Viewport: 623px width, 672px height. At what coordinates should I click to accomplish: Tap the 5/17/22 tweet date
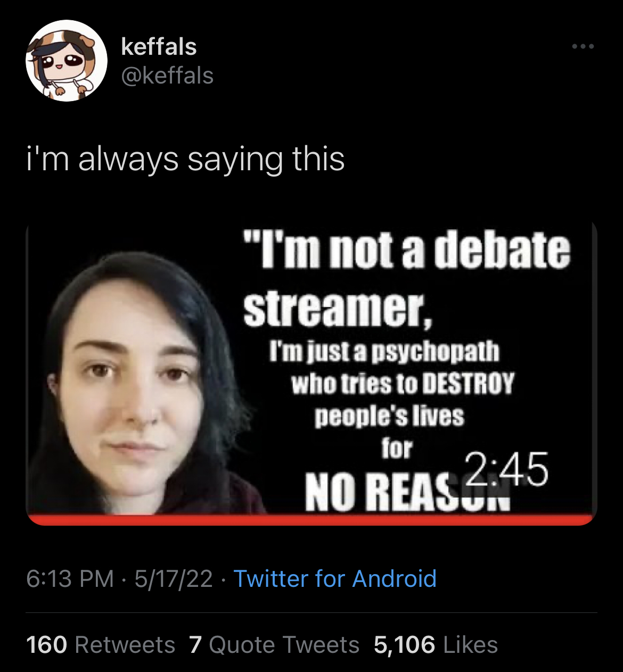pyautogui.click(x=174, y=578)
